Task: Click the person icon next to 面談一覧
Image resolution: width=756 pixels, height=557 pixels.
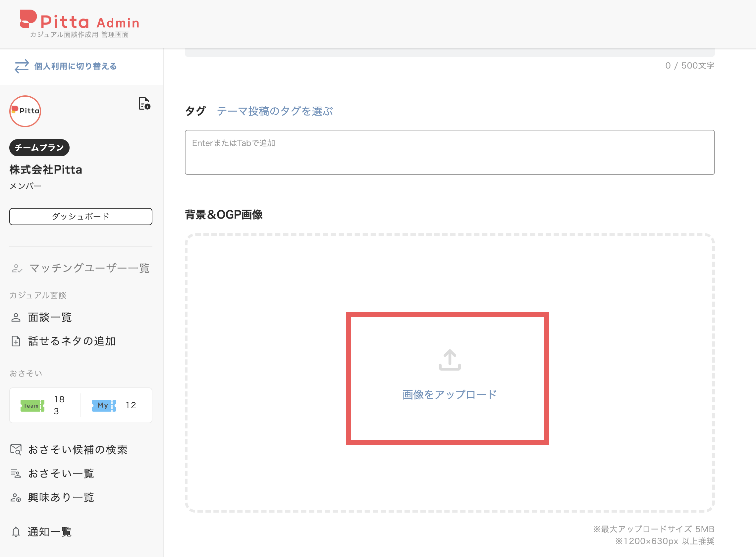Action: 16,317
